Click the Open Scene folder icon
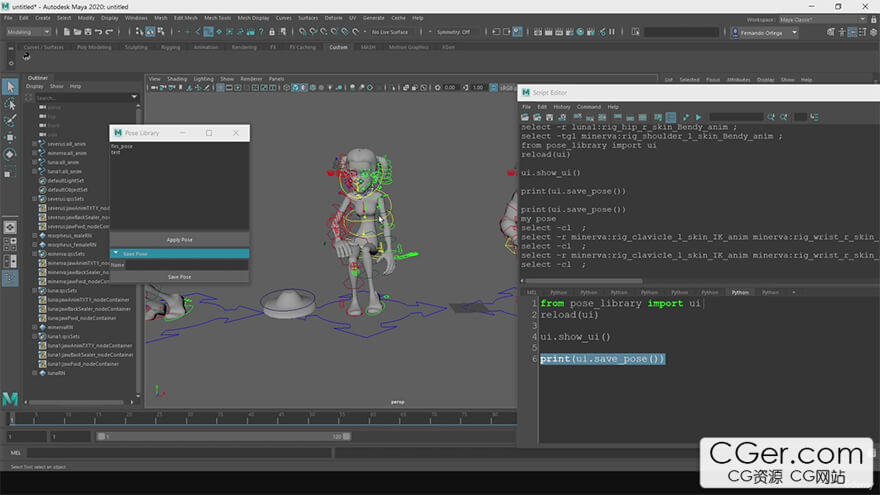 coord(77,32)
